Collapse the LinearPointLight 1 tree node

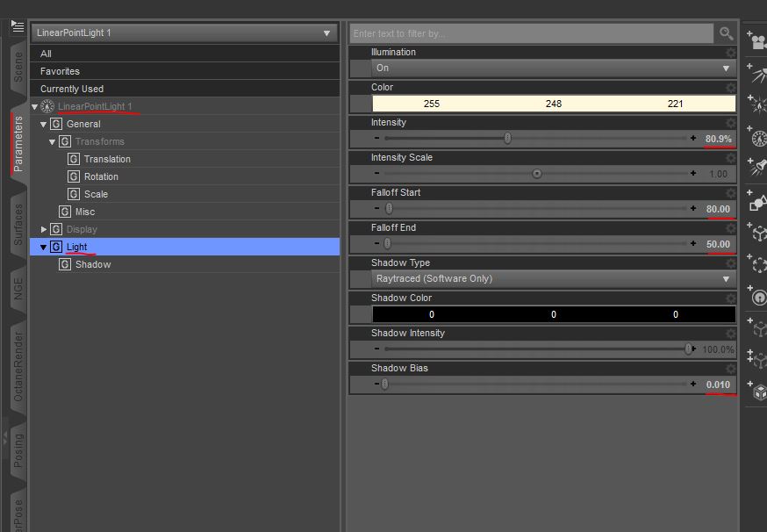coord(35,107)
